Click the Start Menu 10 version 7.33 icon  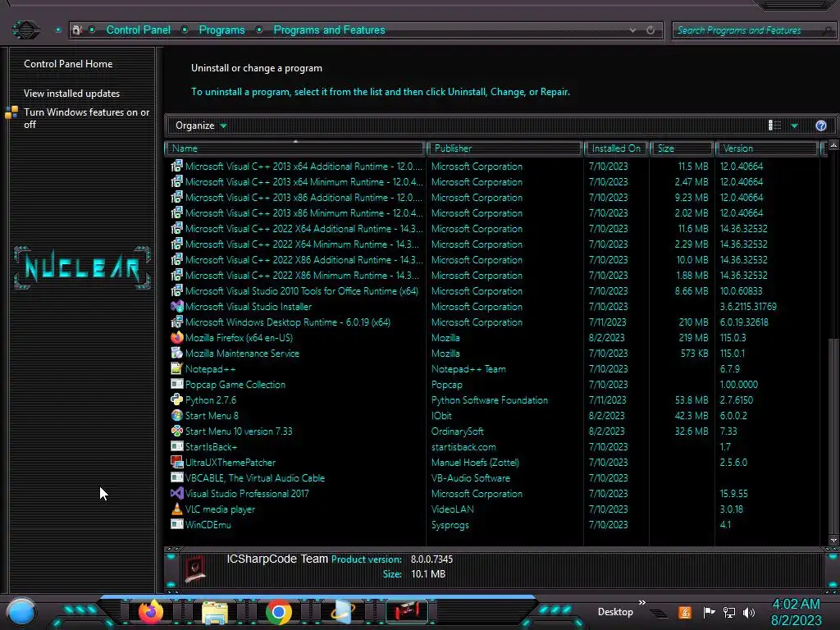177,431
